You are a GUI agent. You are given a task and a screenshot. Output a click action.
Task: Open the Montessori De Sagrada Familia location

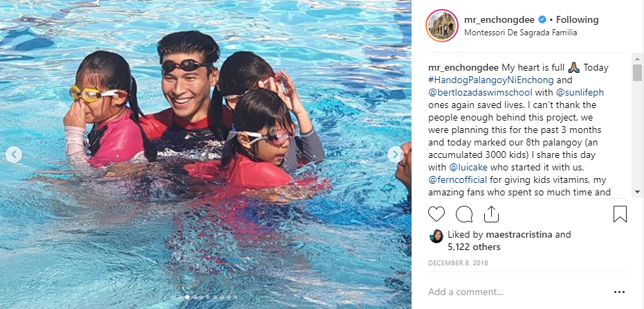pos(520,33)
